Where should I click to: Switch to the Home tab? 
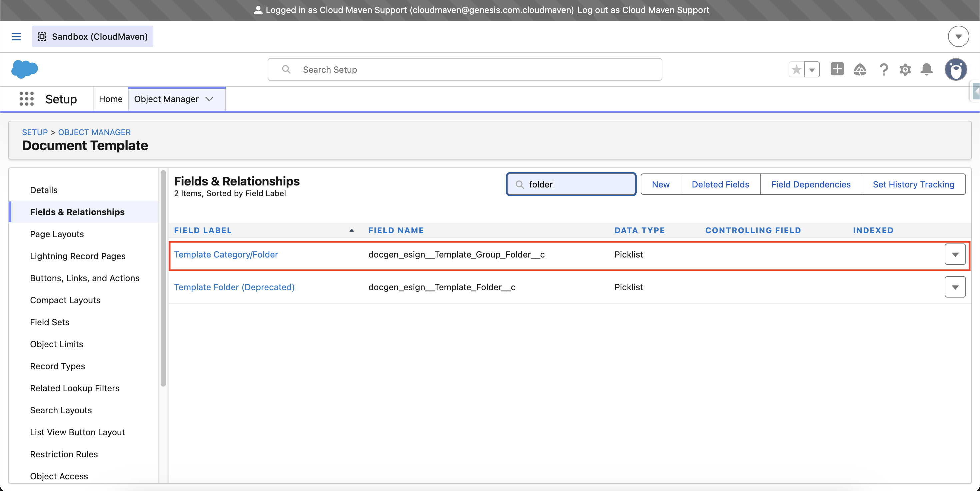[x=111, y=99]
